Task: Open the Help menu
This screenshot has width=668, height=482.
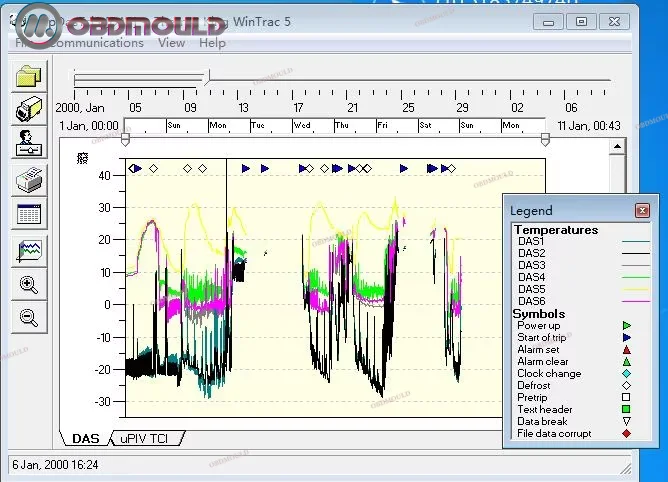Action: 212,43
